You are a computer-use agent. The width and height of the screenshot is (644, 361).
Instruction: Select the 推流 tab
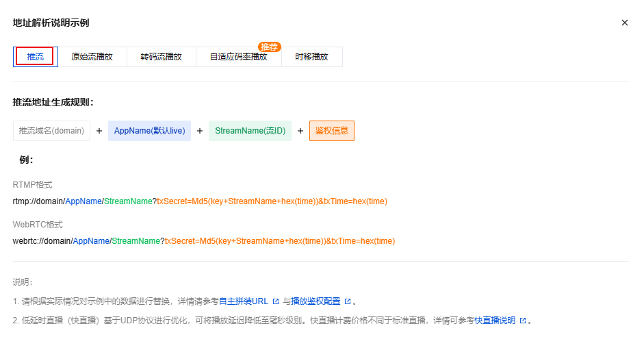pos(35,57)
